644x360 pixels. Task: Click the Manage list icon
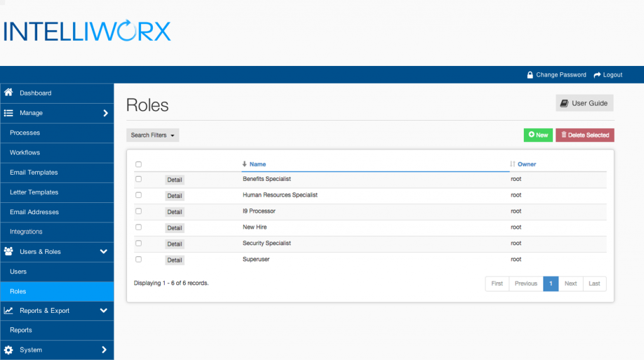point(9,113)
